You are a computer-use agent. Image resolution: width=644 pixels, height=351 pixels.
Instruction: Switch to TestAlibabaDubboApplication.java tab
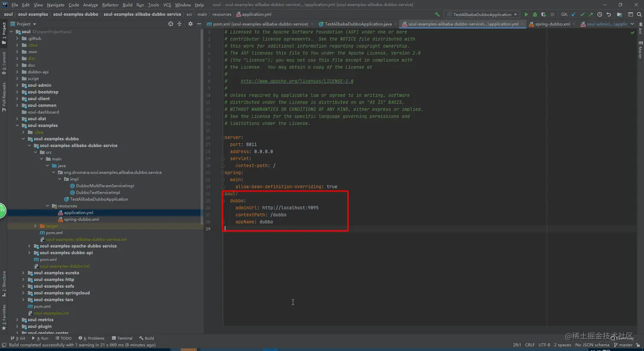coord(358,24)
